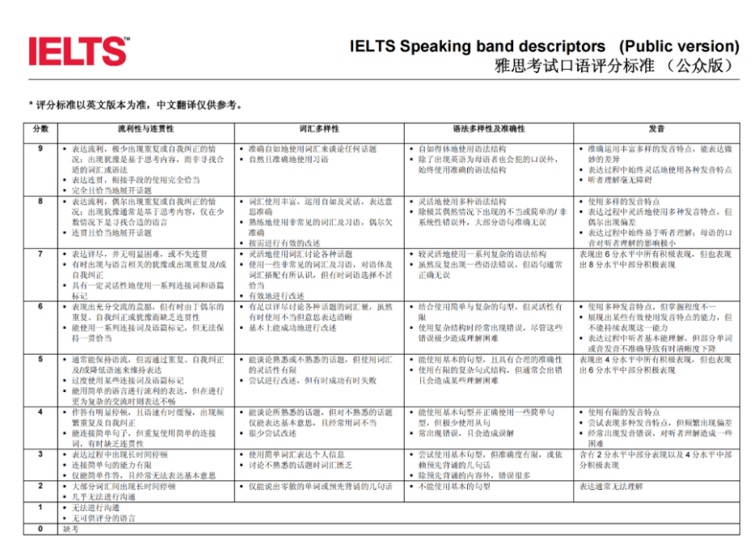Click the bullet '连贯且恰当地展开话题' in band 8
The height and width of the screenshot is (546, 756).
(112, 233)
